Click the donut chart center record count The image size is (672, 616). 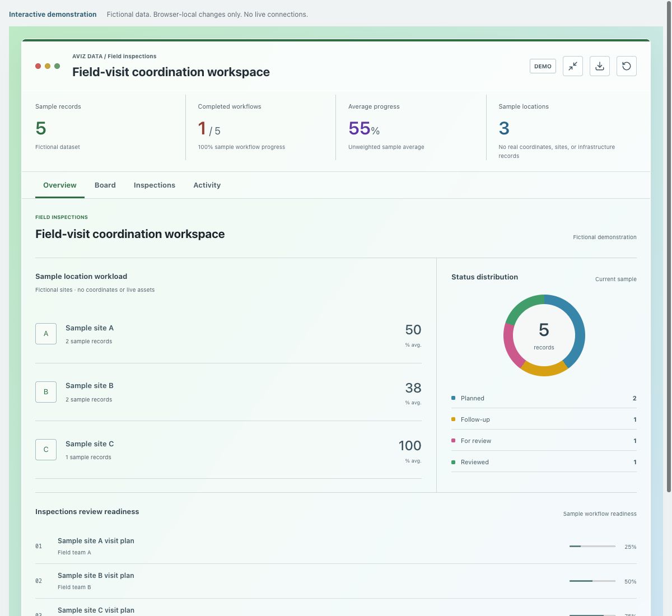pos(544,330)
